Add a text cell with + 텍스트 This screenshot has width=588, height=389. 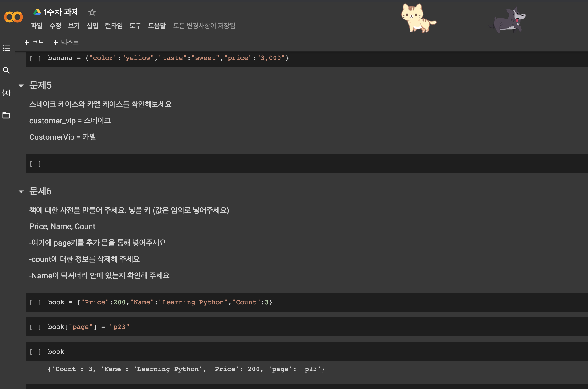click(66, 42)
